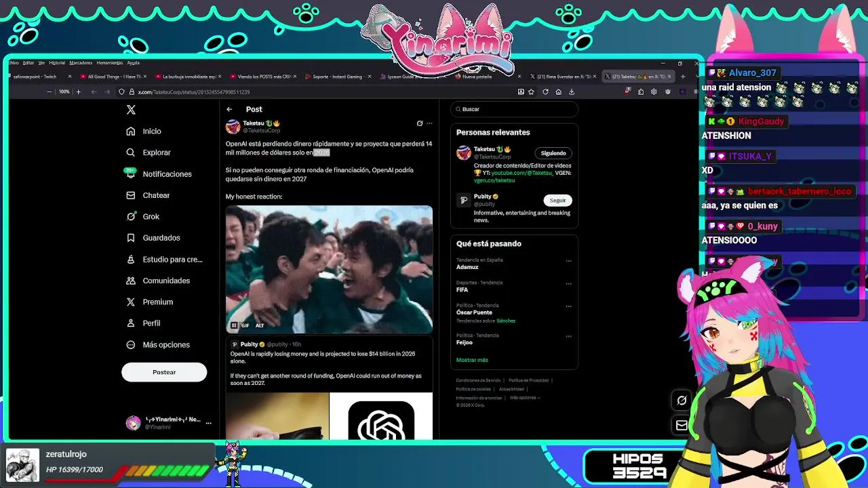This screenshot has width=868, height=488.
Task: Open the Explorar search page
Action: [x=149, y=152]
